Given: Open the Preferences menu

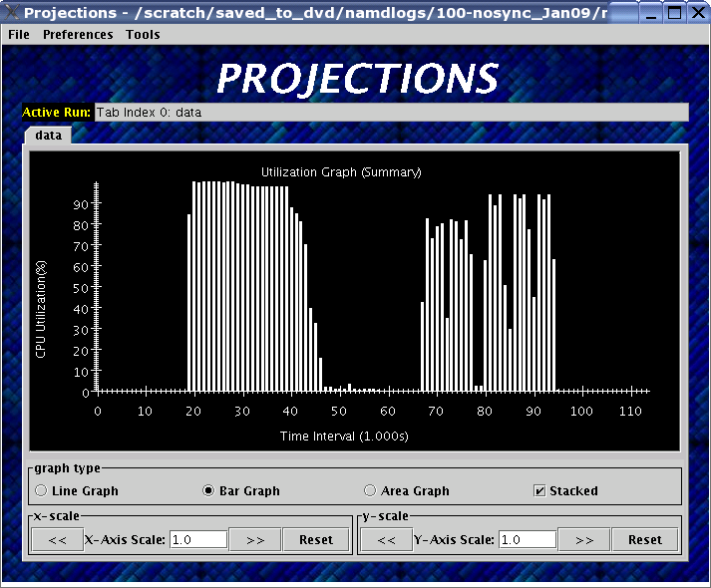Looking at the screenshot, I should pyautogui.click(x=78, y=34).
